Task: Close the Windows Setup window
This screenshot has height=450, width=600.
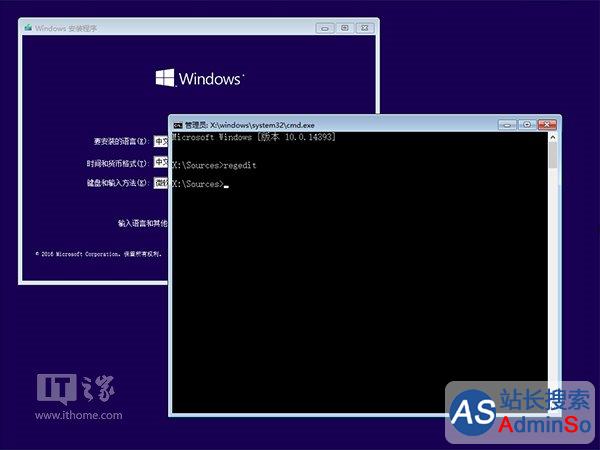Action: (365, 28)
